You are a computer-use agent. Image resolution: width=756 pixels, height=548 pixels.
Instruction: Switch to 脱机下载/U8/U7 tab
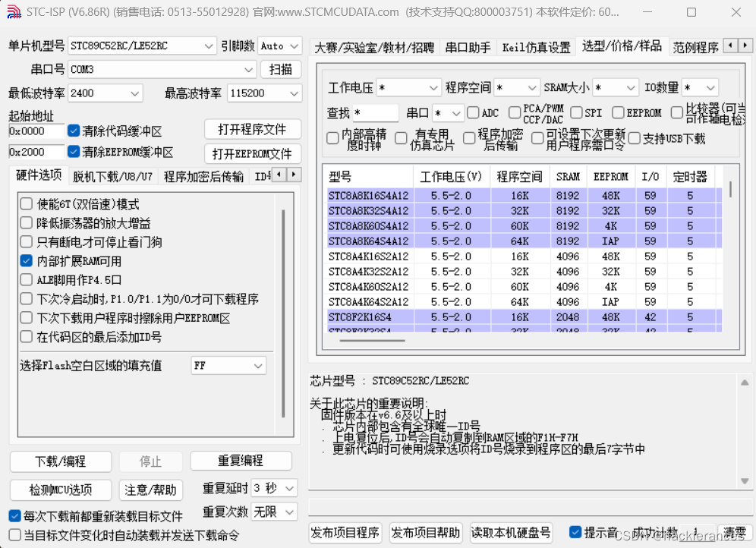coord(112,177)
